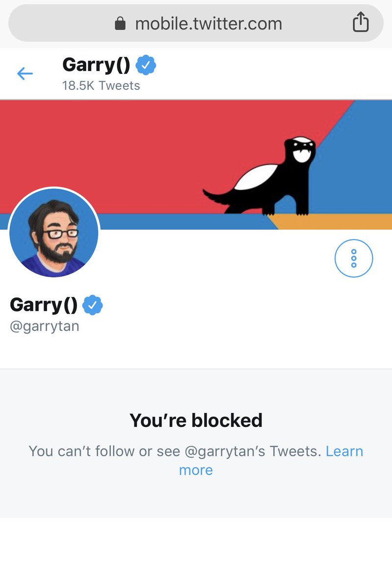Click "You can't follow or see" message text

[x=104, y=451]
